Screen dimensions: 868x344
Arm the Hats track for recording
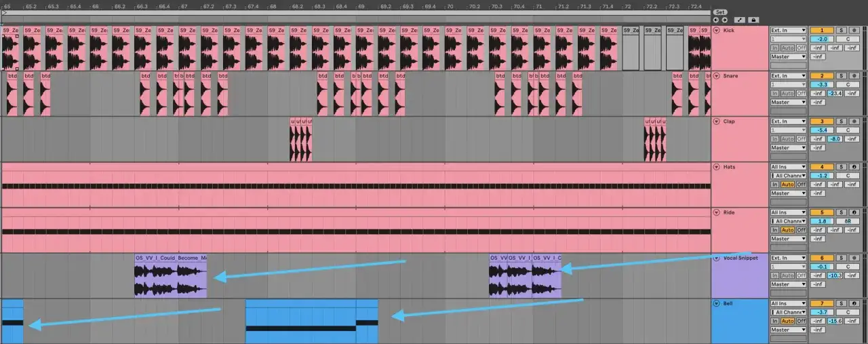(854, 167)
